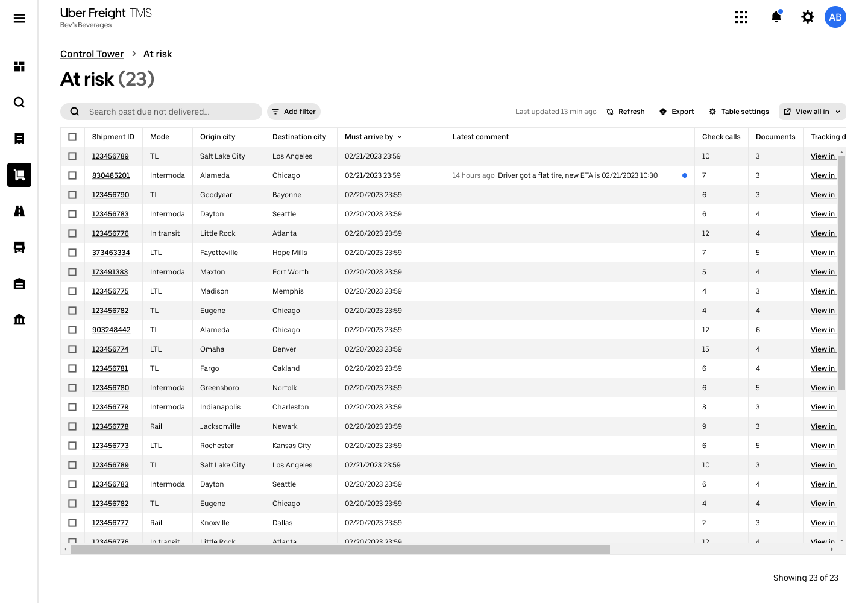Open the hamburger navigation menu
868x603 pixels.
19,19
